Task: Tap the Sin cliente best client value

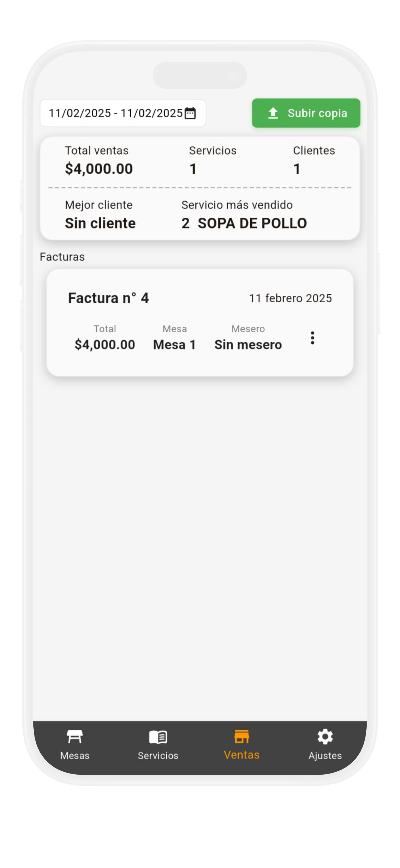Action: (x=100, y=223)
